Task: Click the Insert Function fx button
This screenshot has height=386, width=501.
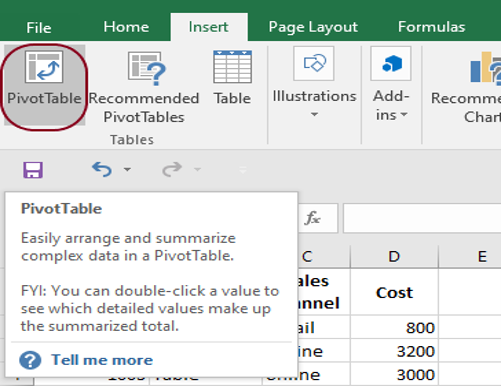Action: 313,218
